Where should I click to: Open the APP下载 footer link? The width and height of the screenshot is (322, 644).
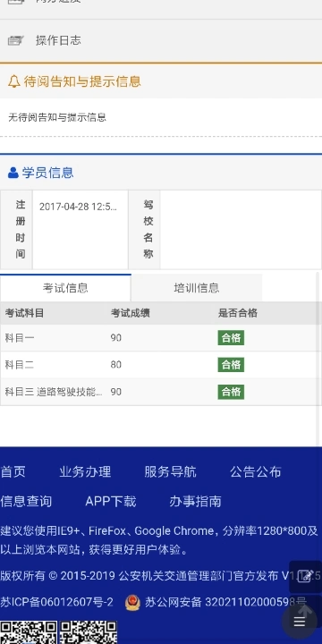coord(111,501)
